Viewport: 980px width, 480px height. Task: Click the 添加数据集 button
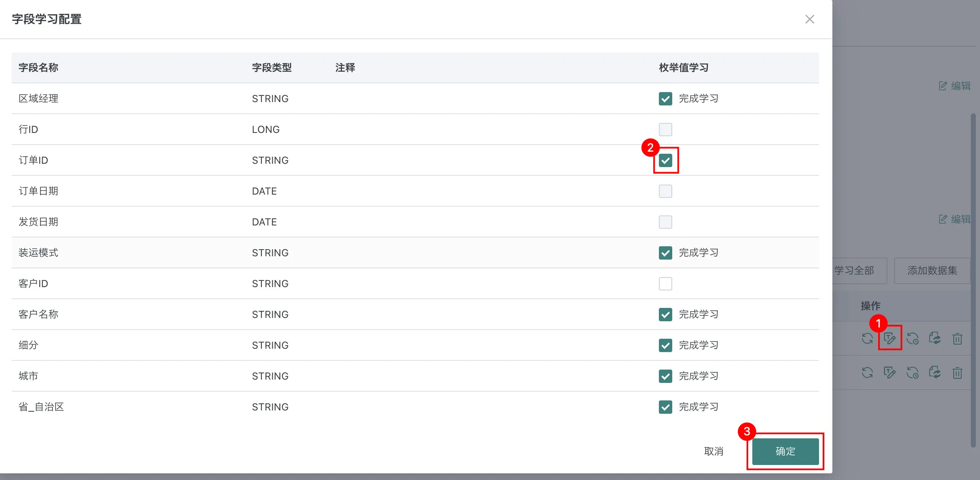click(x=932, y=271)
